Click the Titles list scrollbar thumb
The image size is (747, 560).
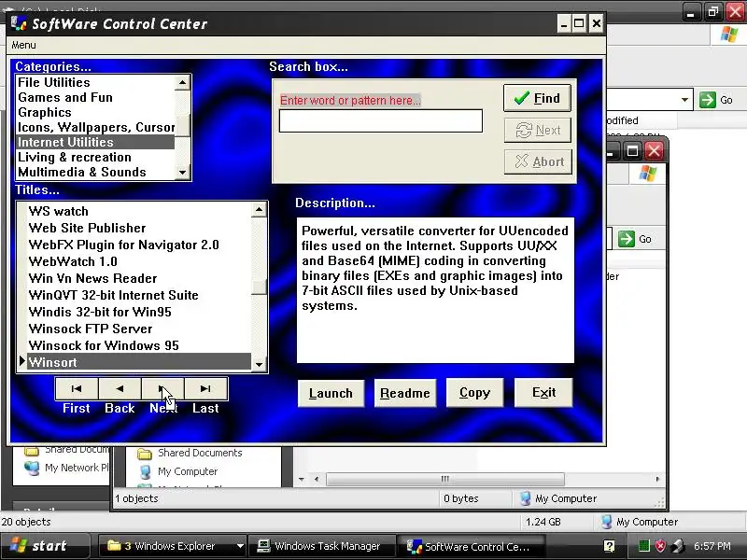point(259,287)
